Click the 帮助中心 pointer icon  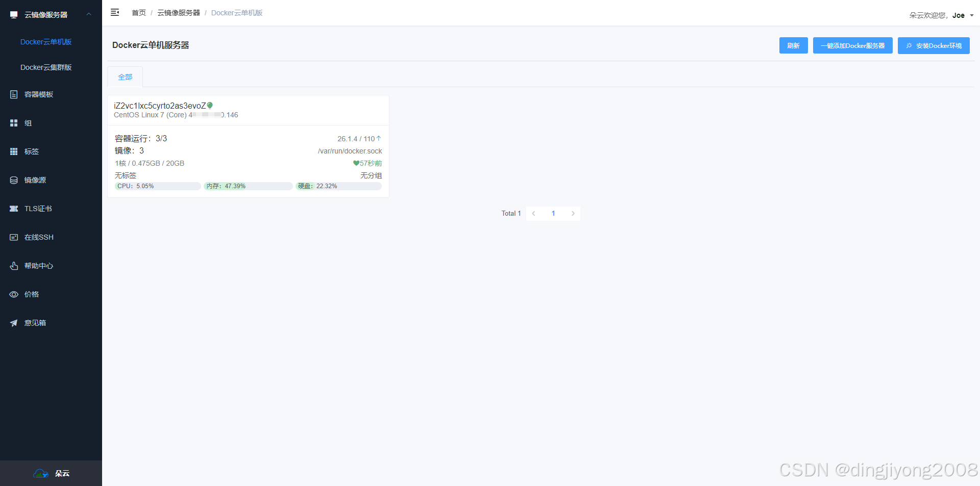coord(14,266)
